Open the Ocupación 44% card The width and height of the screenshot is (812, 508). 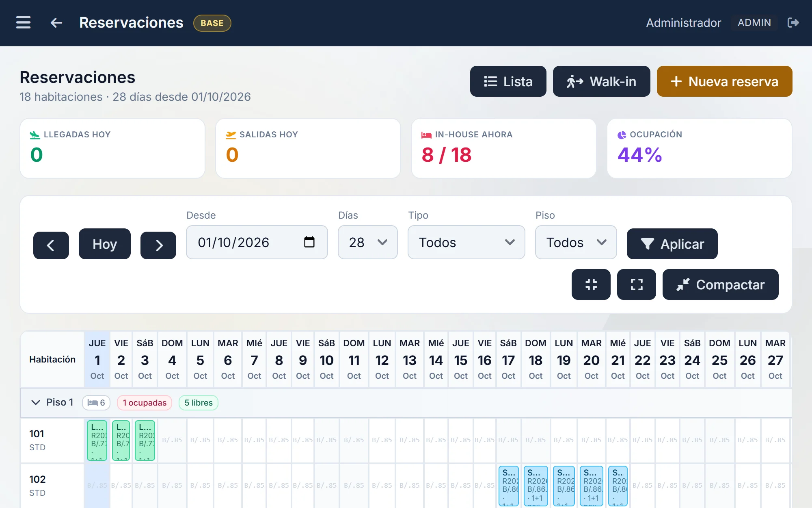click(700, 148)
